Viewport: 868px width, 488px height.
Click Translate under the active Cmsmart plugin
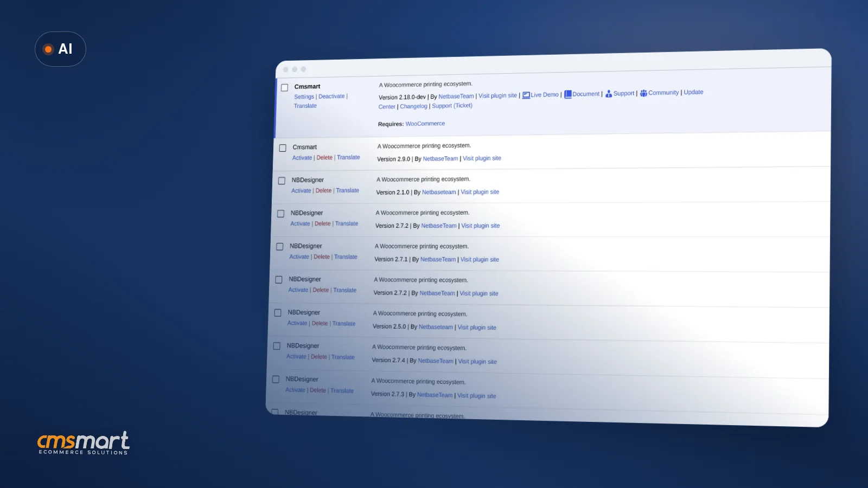click(305, 106)
